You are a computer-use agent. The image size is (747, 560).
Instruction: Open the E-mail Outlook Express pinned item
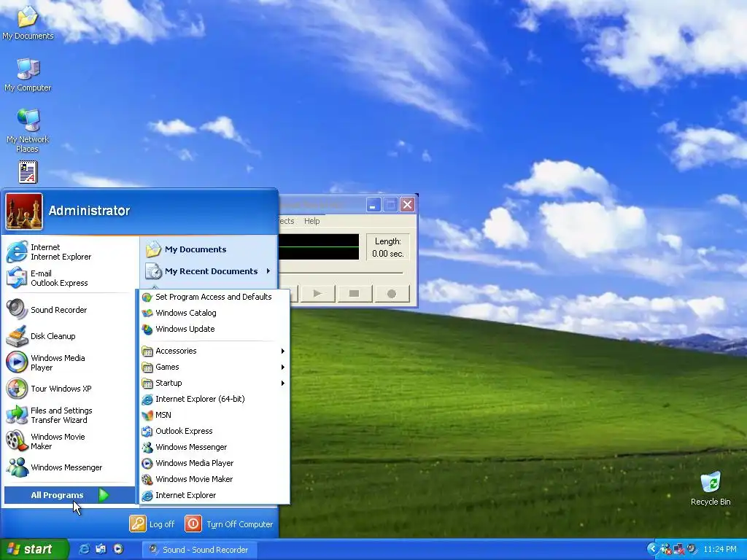point(69,278)
